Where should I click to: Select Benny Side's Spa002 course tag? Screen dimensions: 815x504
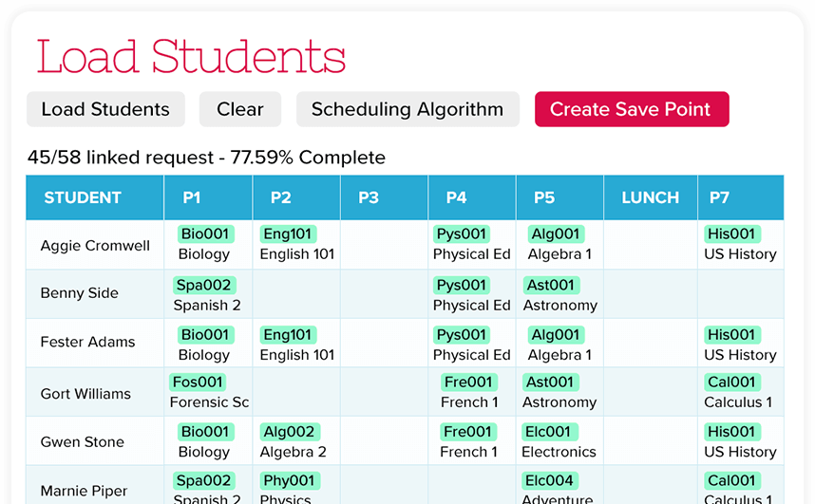point(203,285)
